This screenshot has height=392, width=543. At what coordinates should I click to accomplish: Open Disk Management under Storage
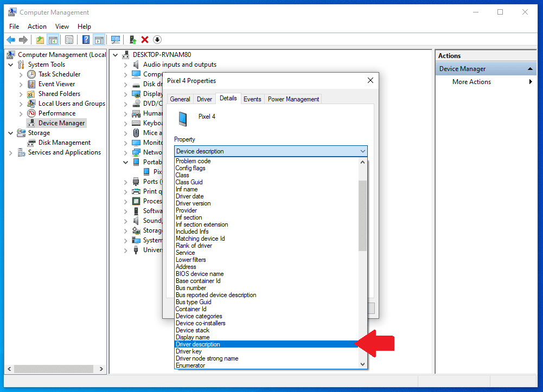[x=65, y=143]
